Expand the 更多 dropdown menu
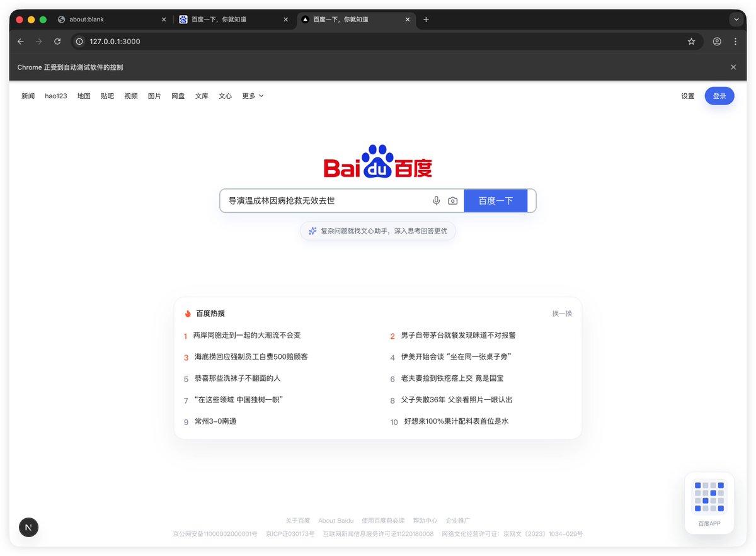756x556 pixels. tap(253, 96)
